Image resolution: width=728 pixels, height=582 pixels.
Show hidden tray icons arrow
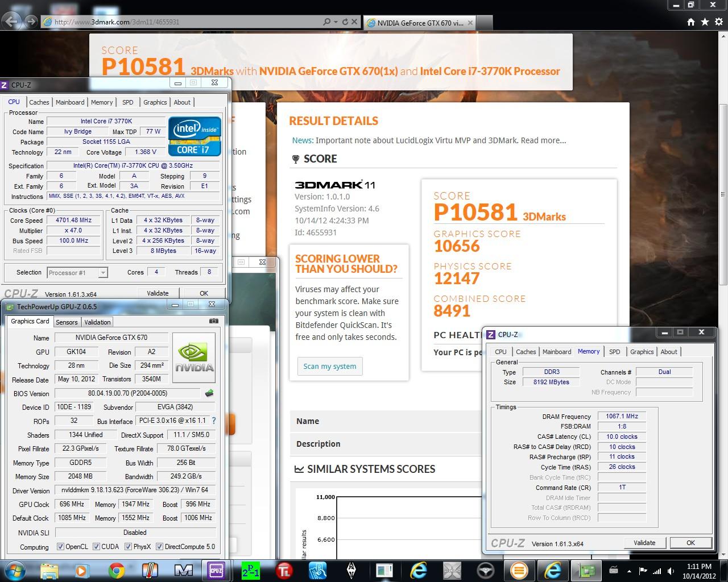tap(628, 570)
